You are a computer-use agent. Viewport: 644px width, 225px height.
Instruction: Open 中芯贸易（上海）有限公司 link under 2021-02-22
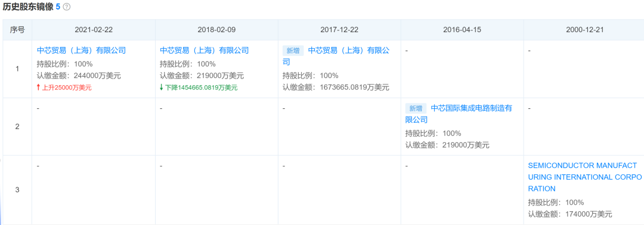pos(81,51)
